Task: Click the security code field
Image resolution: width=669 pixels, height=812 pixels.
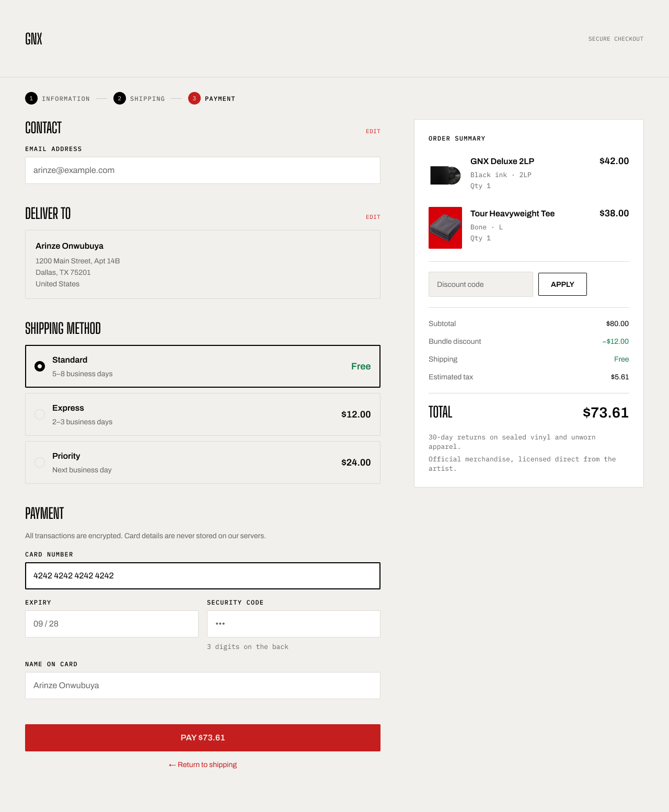Action: coord(294,624)
